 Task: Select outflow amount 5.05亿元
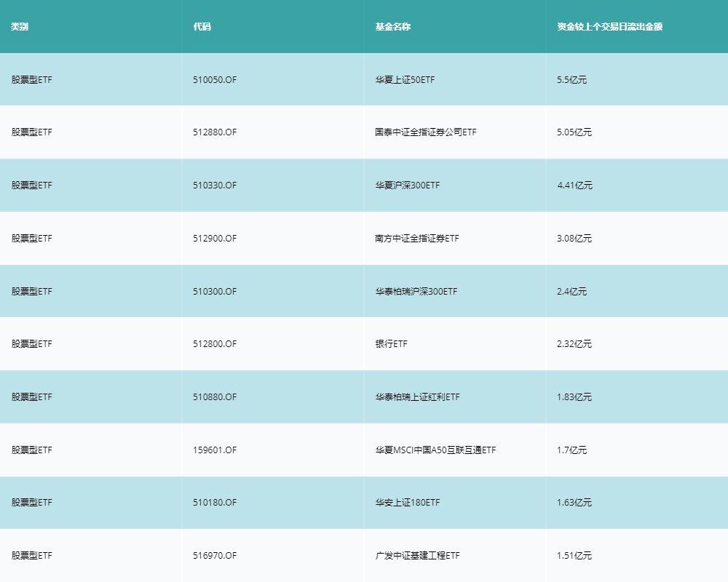(574, 132)
